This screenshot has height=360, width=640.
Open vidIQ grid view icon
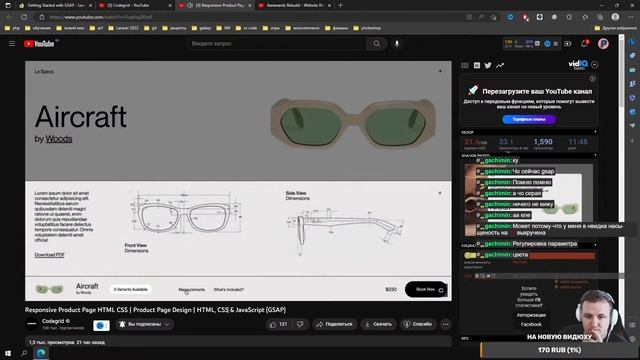(x=465, y=65)
